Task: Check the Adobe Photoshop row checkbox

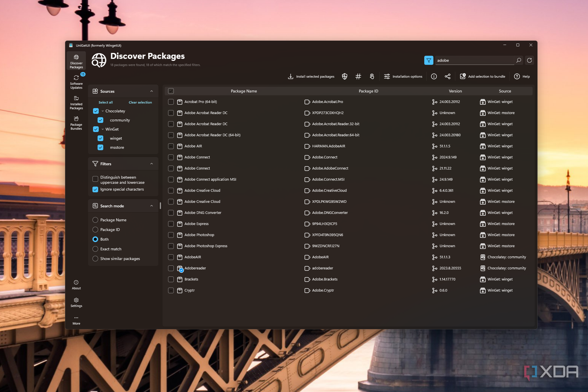Action: (x=171, y=235)
